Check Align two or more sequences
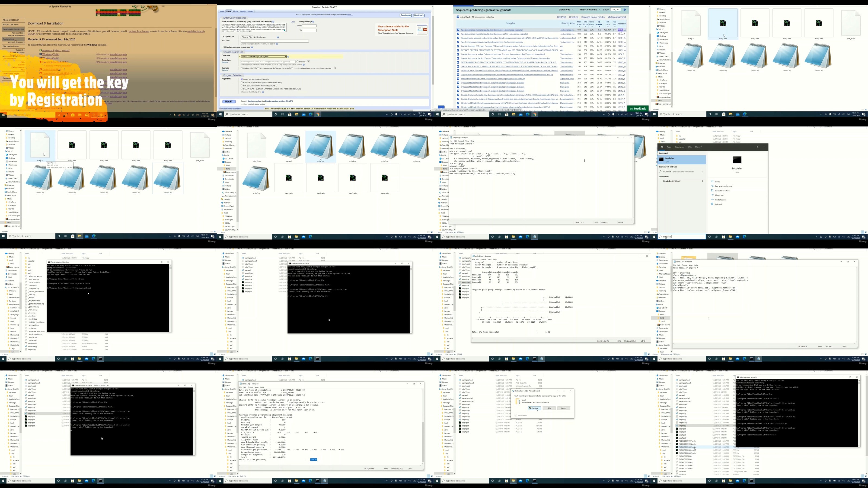Image resolution: width=868 pixels, height=488 pixels. (222, 47)
